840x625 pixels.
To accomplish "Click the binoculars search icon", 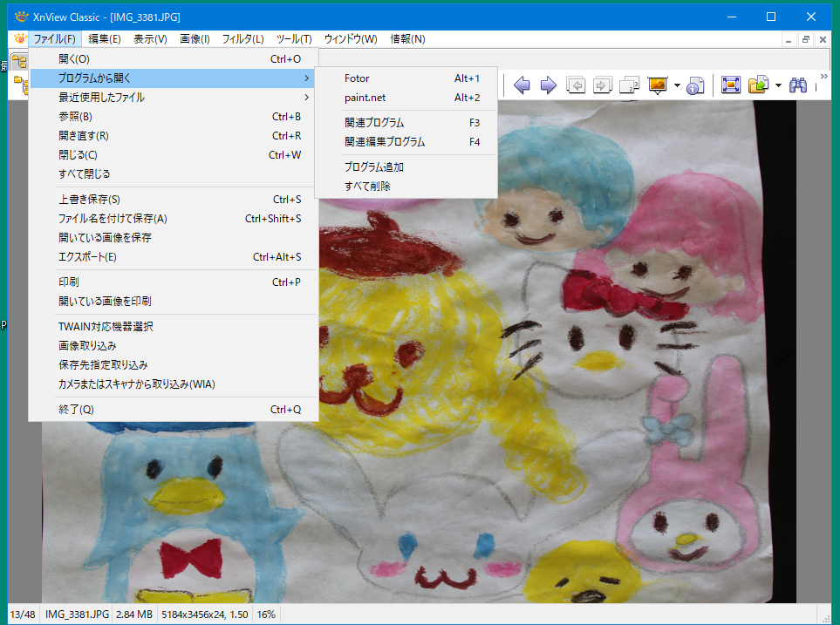I will tap(797, 85).
